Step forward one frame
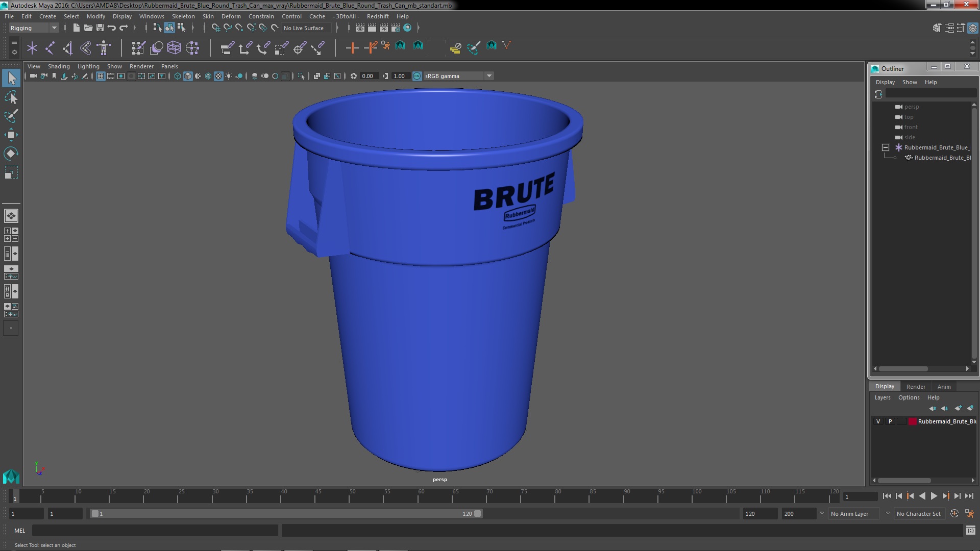Screen dimensions: 980x551 click(957, 496)
